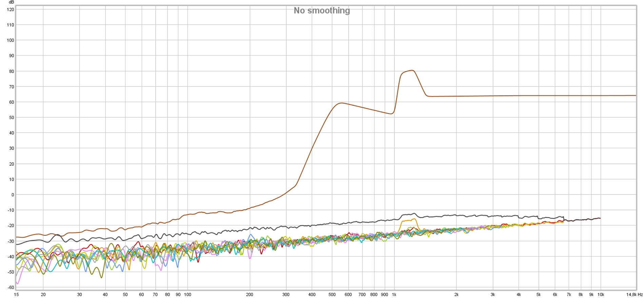Select the -30 dB axis label
Image resolution: width=644 pixels, height=298 pixels.
pos(11,241)
